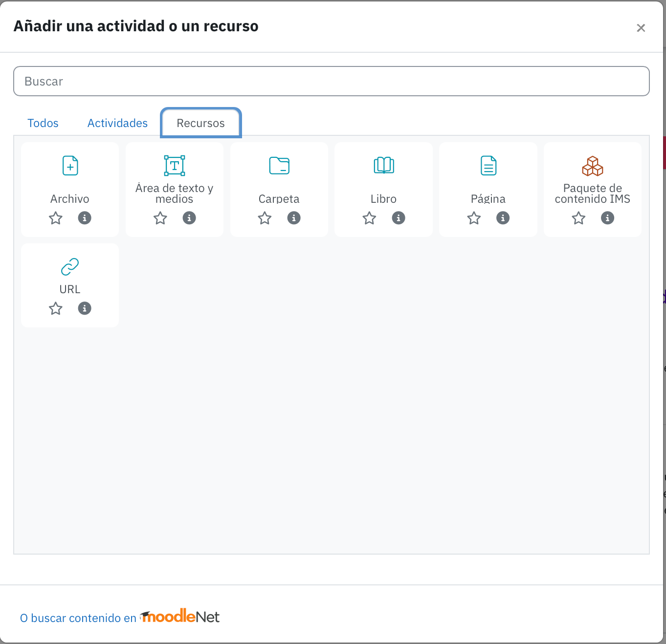
Task: Open the info icon for URL
Action: coord(85,308)
